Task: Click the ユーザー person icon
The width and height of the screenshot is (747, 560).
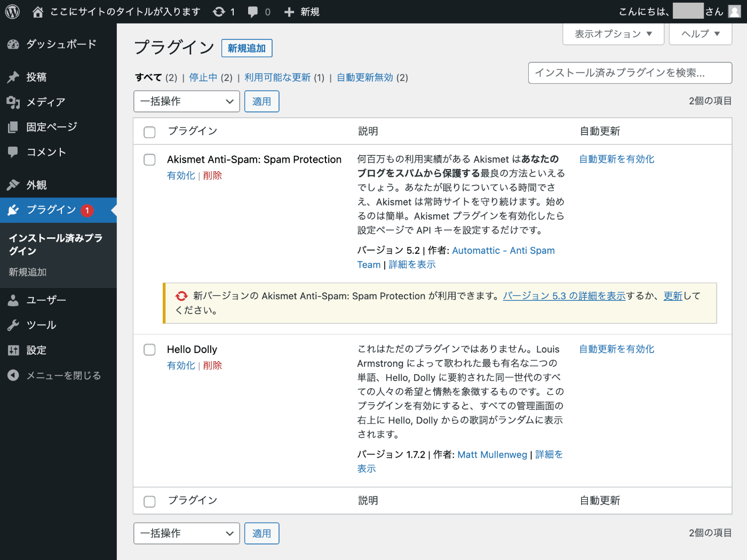Action: coord(13,300)
